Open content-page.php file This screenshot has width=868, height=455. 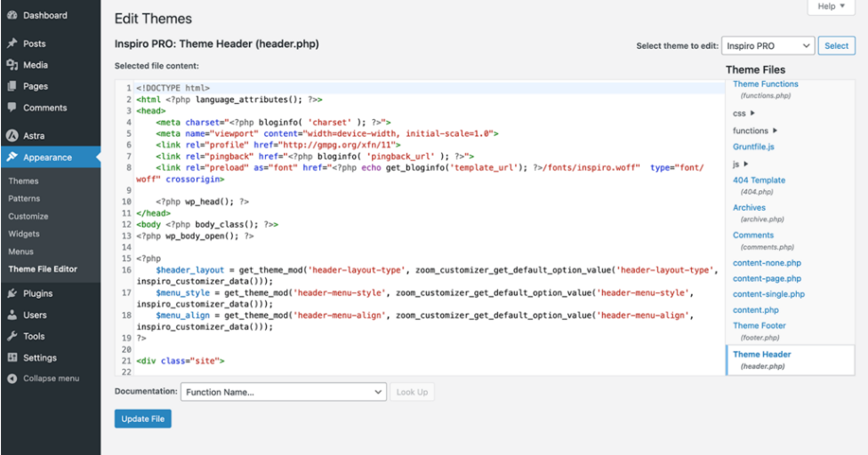click(x=767, y=279)
